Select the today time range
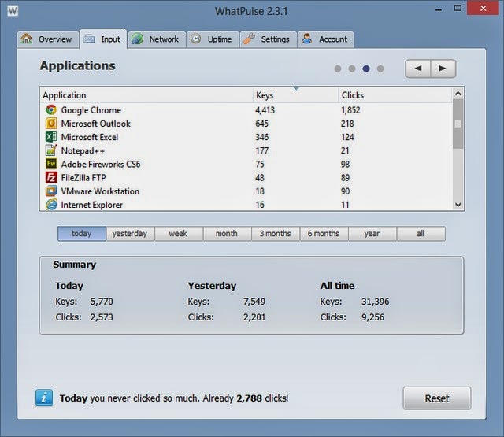The image size is (504, 437). click(82, 234)
